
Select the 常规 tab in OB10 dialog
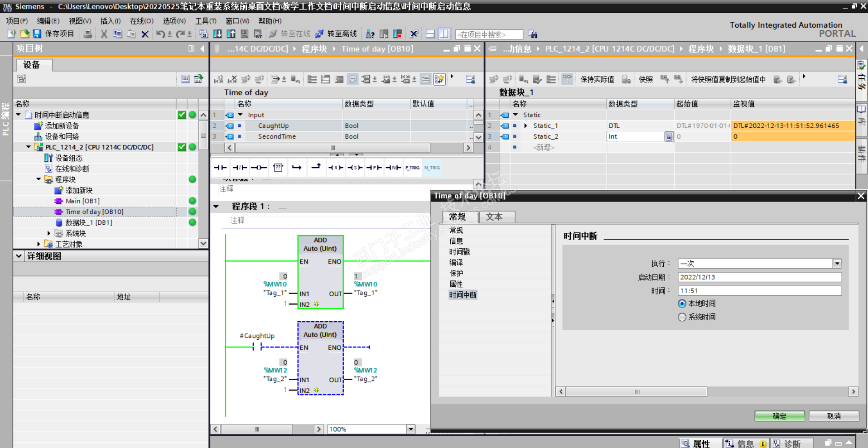coord(460,217)
